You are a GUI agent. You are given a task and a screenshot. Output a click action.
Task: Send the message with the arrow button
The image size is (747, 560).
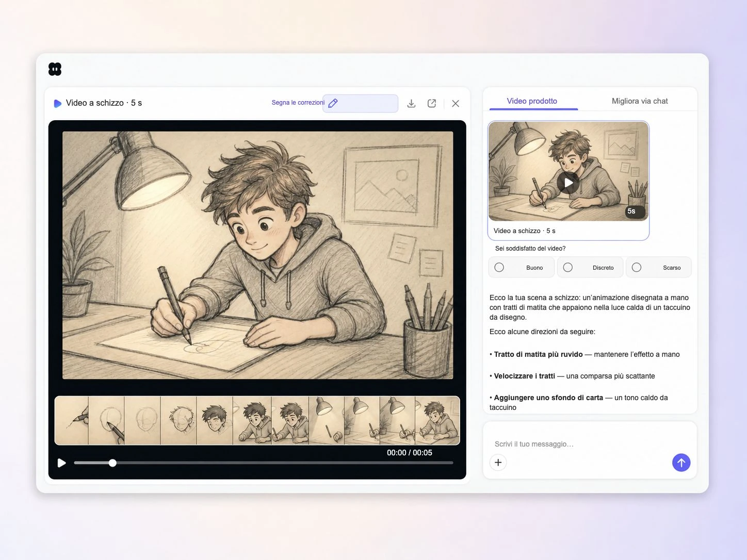(x=681, y=463)
